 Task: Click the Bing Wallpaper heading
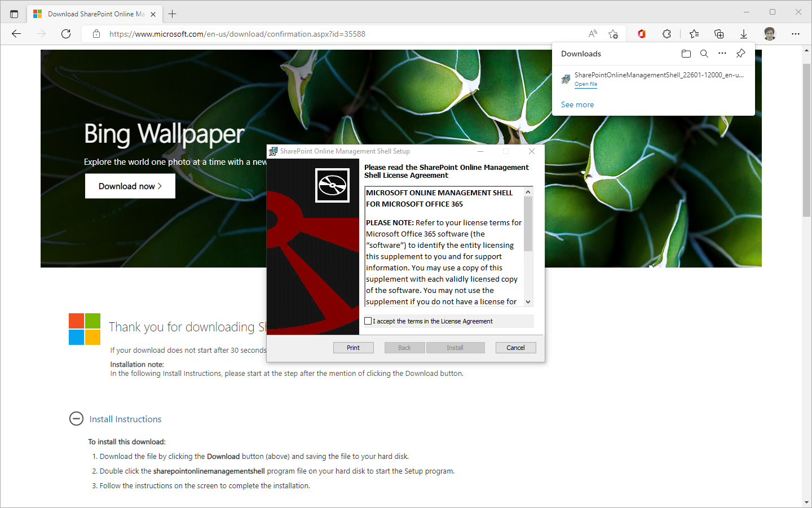tap(164, 134)
